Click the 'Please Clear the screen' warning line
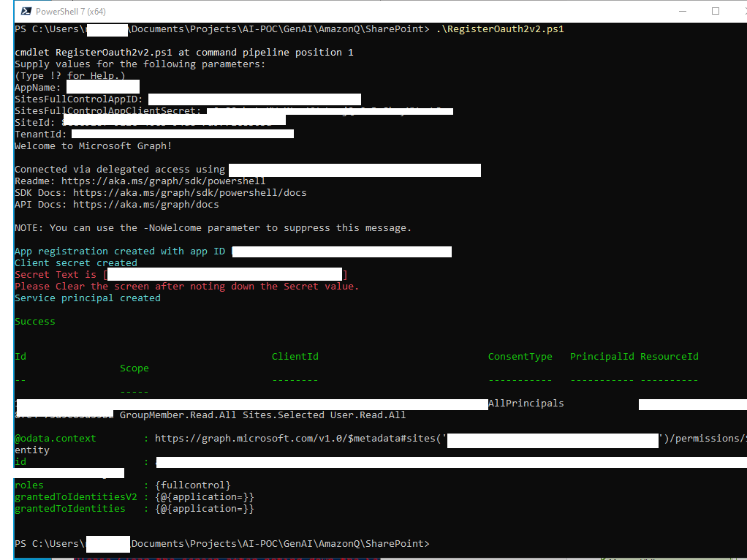 187,287
